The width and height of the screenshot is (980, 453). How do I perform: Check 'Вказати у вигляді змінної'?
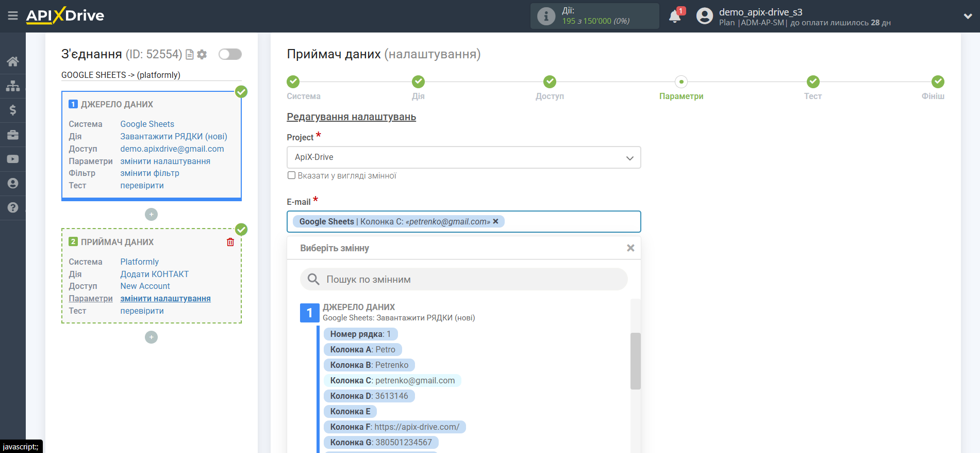[x=291, y=175]
